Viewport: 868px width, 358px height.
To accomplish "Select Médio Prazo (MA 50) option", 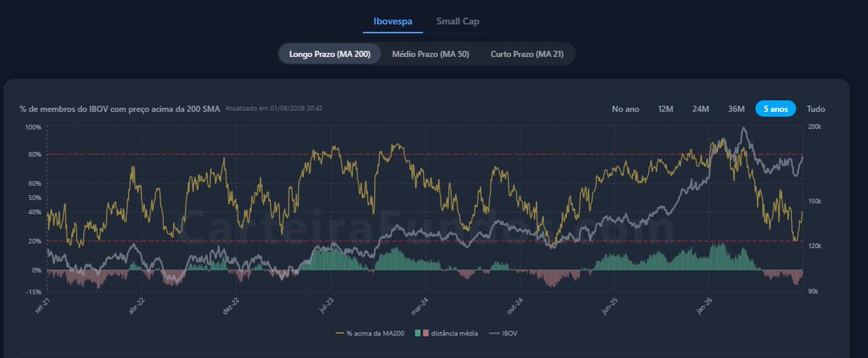I will pos(430,54).
